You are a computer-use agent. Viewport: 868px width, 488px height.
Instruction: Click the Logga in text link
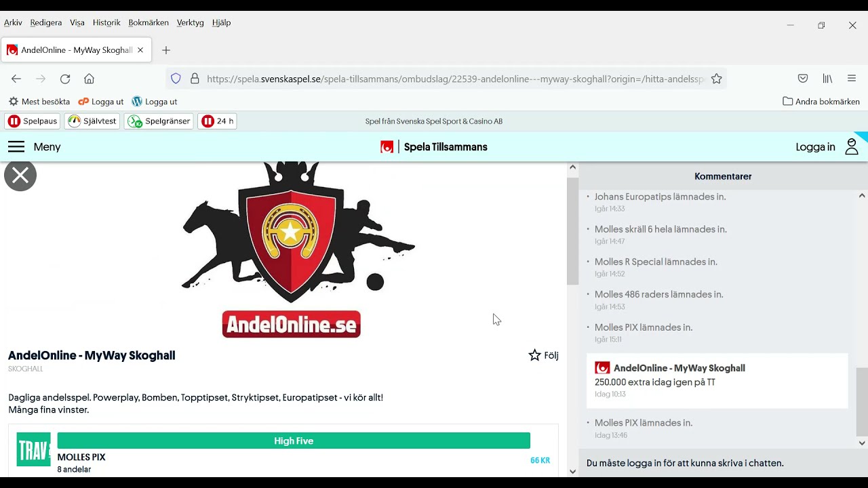pos(815,147)
